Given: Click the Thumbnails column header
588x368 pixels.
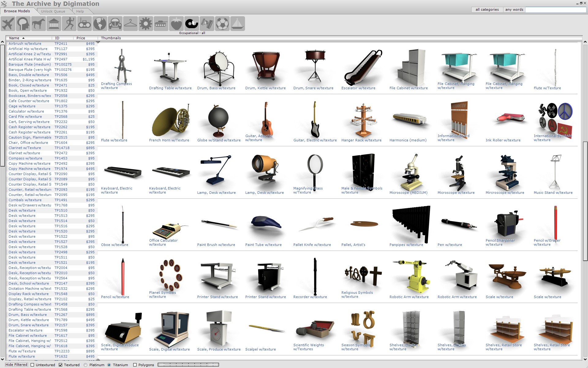Looking at the screenshot, I should [111, 38].
